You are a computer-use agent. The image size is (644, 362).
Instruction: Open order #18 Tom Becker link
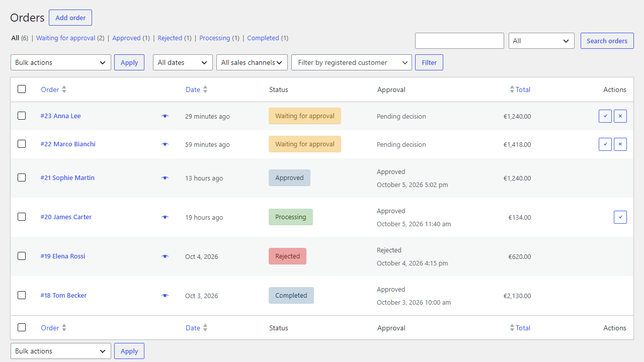click(63, 295)
